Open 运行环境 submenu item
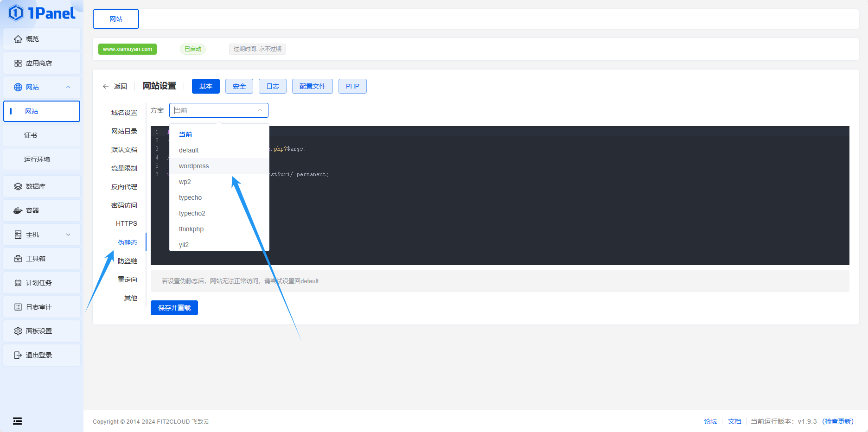 42,159
